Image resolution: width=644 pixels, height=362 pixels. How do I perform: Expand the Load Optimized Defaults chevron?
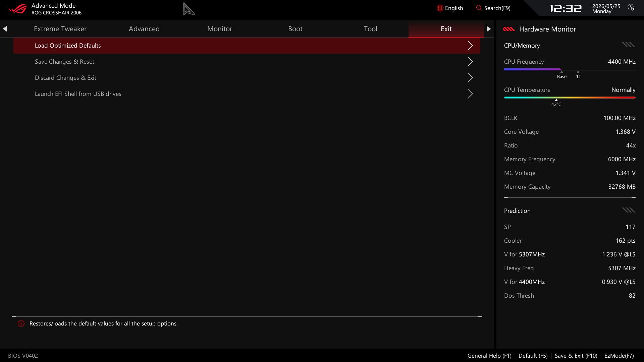pos(470,46)
